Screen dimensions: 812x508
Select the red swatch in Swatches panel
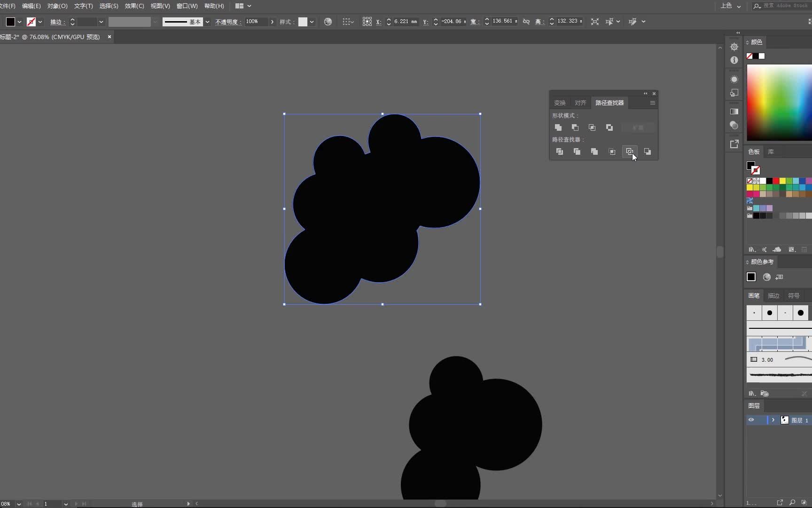776,181
